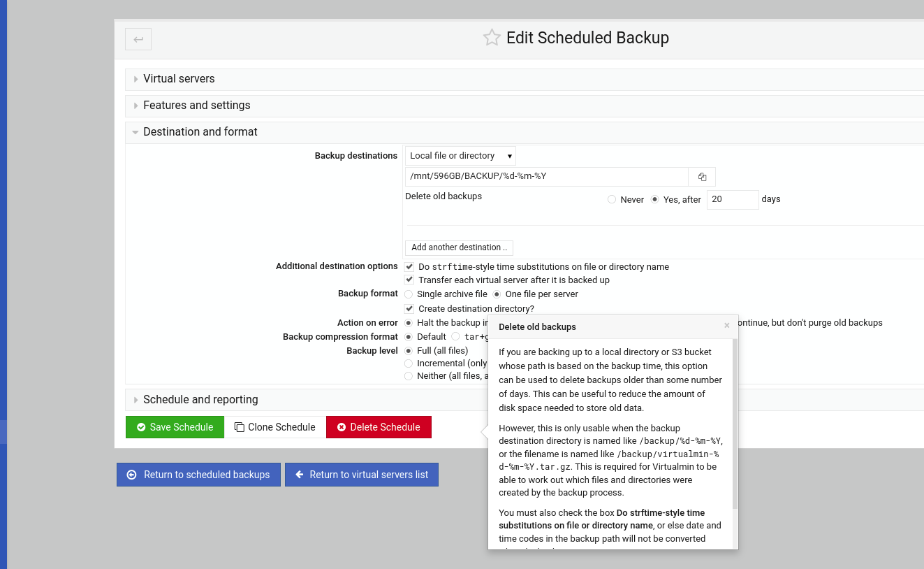The width and height of the screenshot is (924, 569).
Task: Click the Save Schedule button
Action: (x=175, y=427)
